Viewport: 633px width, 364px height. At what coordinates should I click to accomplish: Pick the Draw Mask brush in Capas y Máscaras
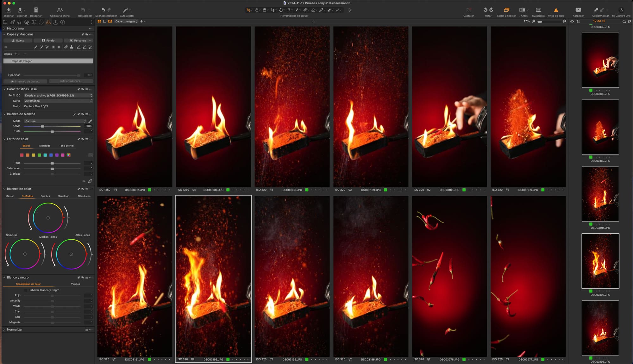[35, 47]
